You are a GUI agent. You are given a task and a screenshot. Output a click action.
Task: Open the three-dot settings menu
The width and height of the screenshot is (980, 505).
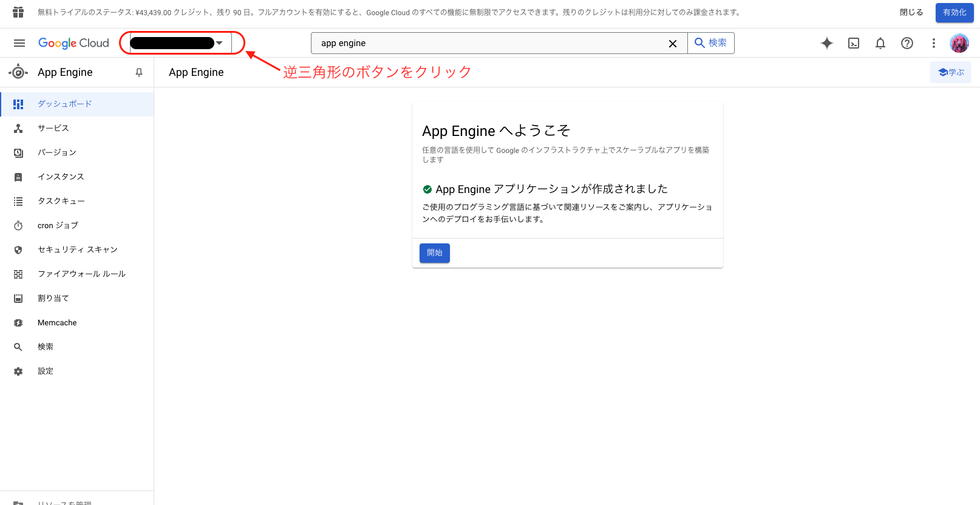(x=934, y=43)
